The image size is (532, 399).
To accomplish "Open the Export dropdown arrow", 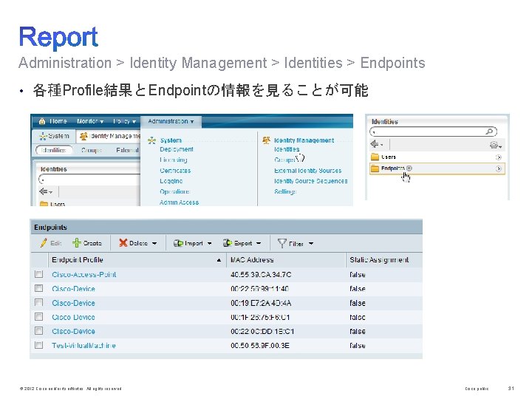I will [x=259, y=244].
